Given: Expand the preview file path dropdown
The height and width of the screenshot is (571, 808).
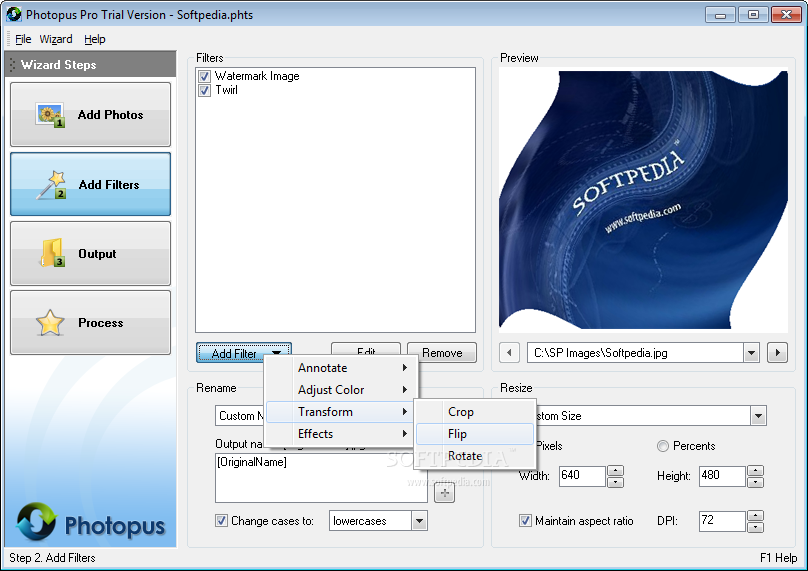Looking at the screenshot, I should pyautogui.click(x=751, y=353).
